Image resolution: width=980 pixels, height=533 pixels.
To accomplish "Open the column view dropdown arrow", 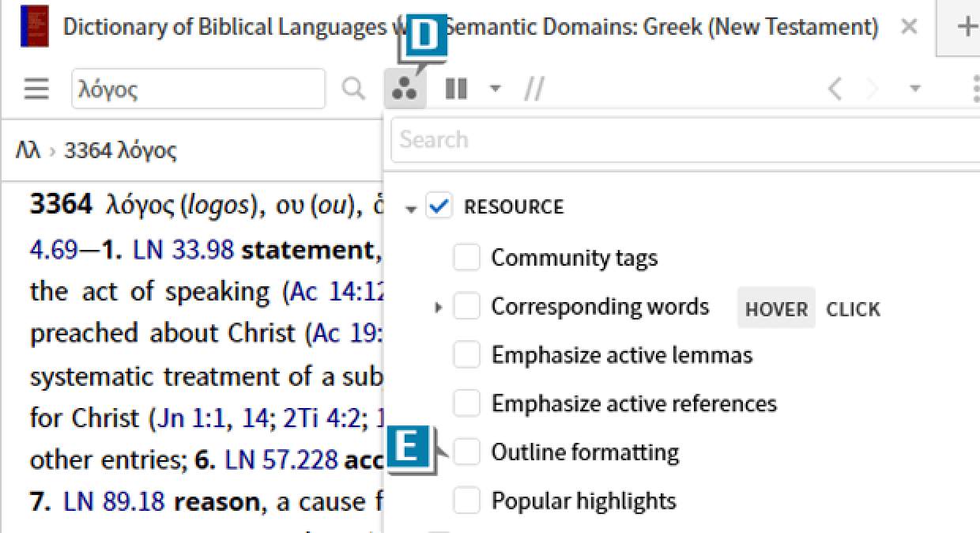I will pos(496,89).
